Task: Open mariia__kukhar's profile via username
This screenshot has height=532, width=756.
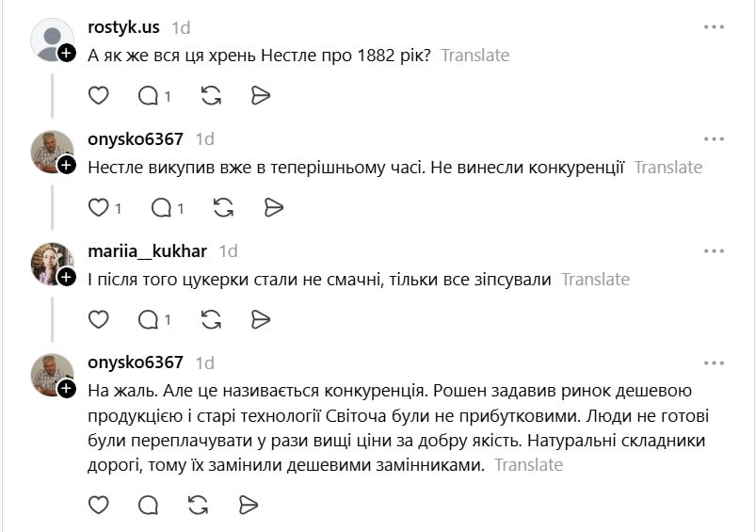Action: (148, 251)
